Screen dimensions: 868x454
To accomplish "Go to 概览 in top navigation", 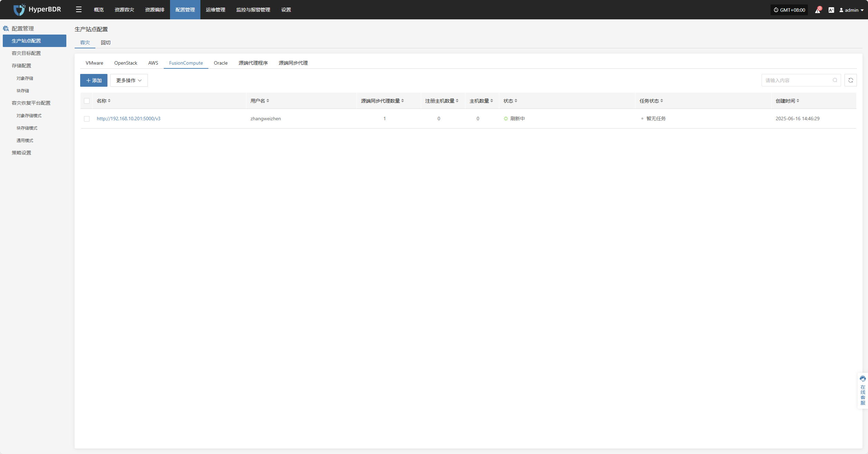I will tap(99, 10).
